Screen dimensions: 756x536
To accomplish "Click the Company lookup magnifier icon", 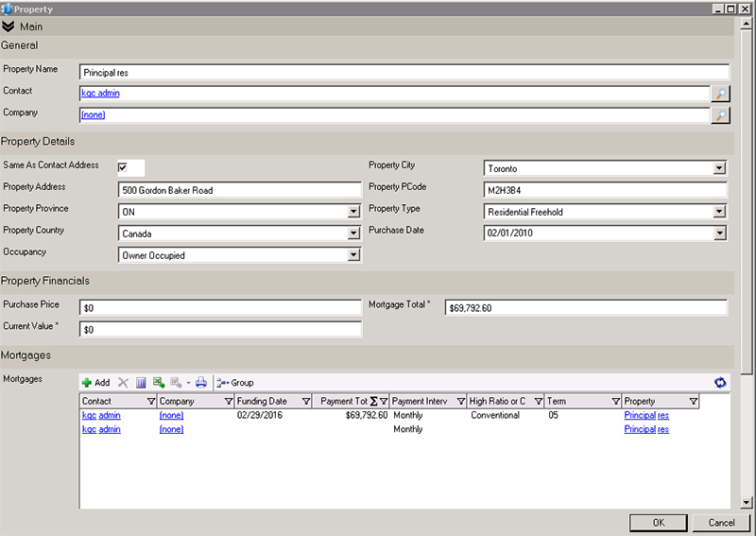I will click(721, 114).
